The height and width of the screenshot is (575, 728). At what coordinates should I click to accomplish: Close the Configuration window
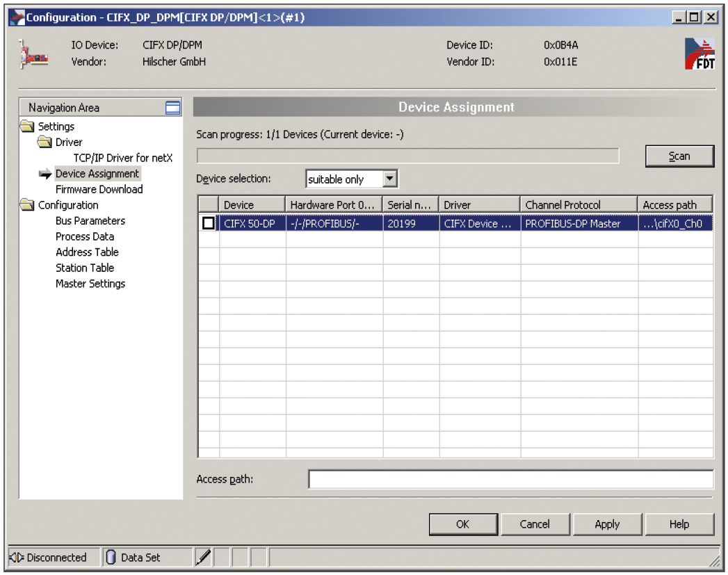click(x=711, y=17)
